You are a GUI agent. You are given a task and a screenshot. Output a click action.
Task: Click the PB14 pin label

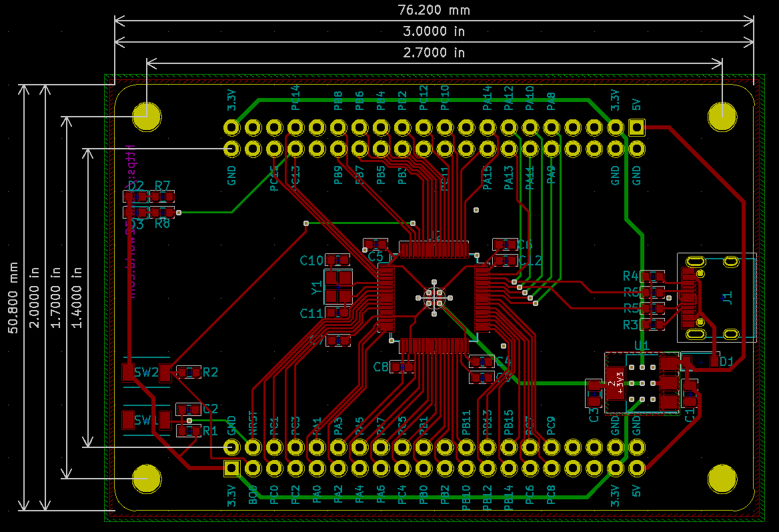click(x=509, y=497)
